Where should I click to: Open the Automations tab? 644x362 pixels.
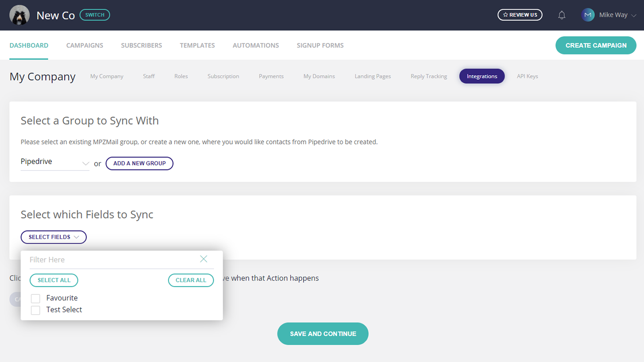click(x=256, y=45)
